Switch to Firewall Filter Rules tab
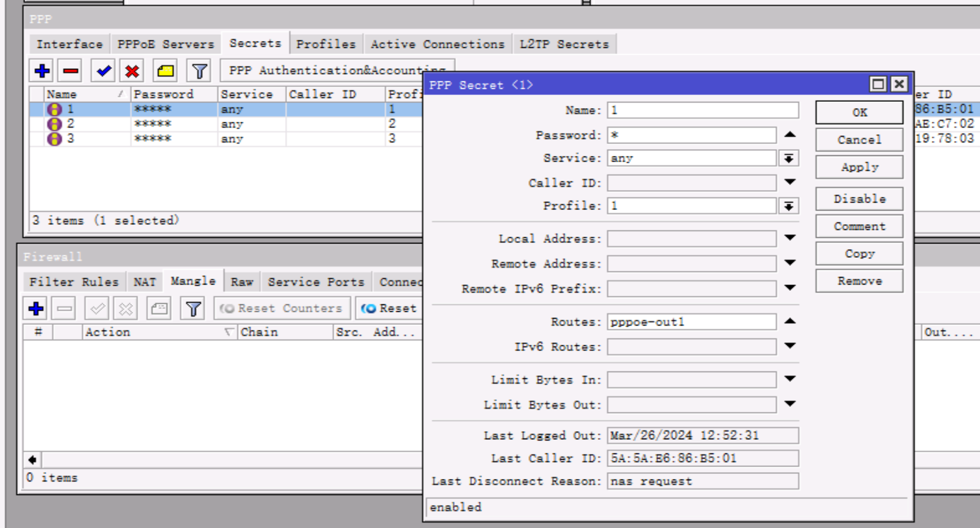 point(74,282)
